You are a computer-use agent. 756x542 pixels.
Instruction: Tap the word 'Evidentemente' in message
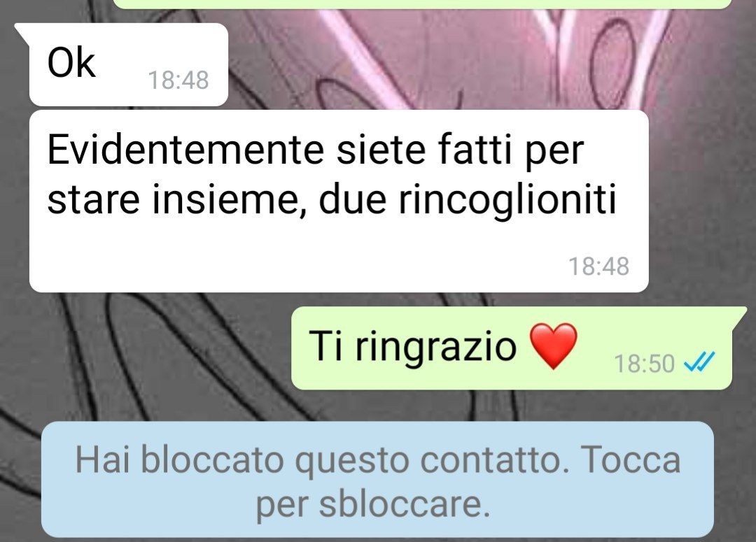click(x=185, y=150)
